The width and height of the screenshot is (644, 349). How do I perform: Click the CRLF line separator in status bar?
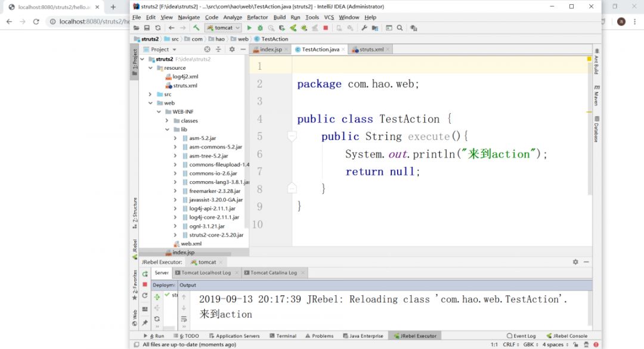pyautogui.click(x=510, y=344)
